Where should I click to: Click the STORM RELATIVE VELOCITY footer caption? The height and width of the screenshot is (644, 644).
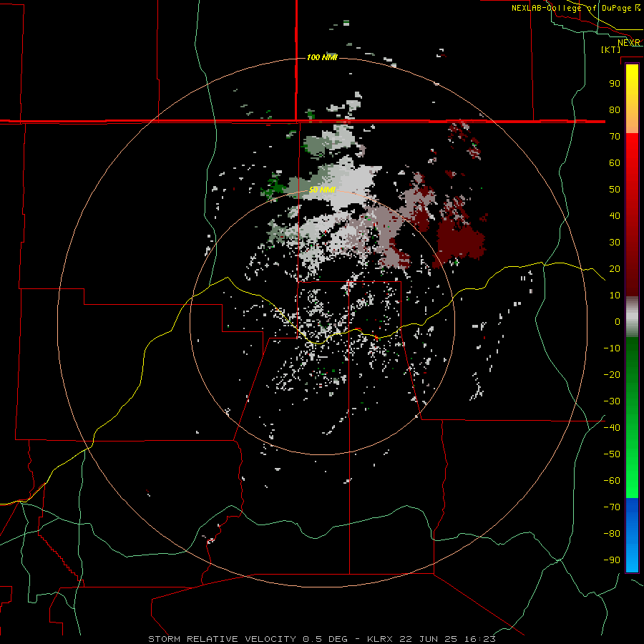pos(321,639)
